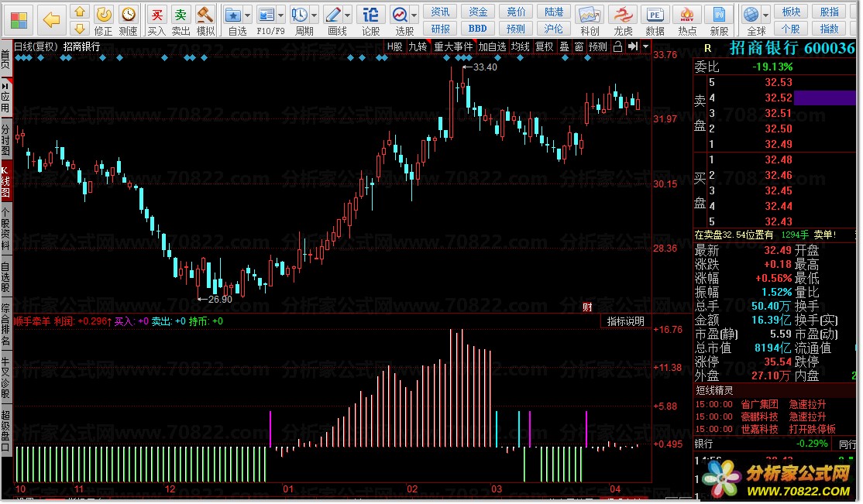Click the yellow down arrow button
Image resolution: width=863 pixels, height=504 pixels.
pos(80,29)
